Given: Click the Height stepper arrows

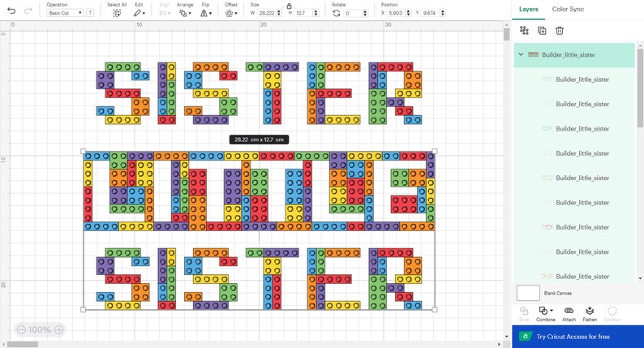Looking at the screenshot, I should (316, 13).
